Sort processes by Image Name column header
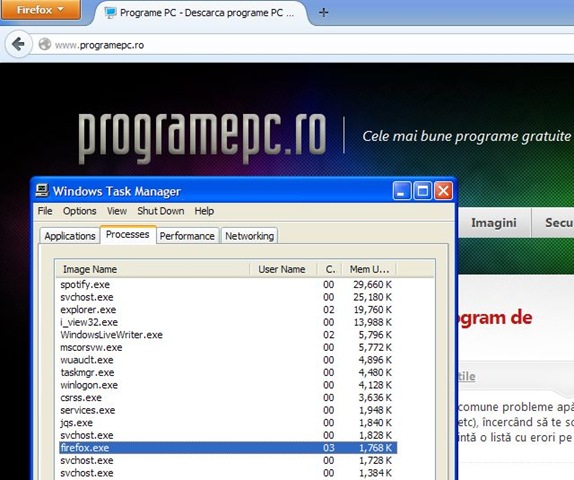Viewport: 574px width, 480px height. (x=153, y=269)
